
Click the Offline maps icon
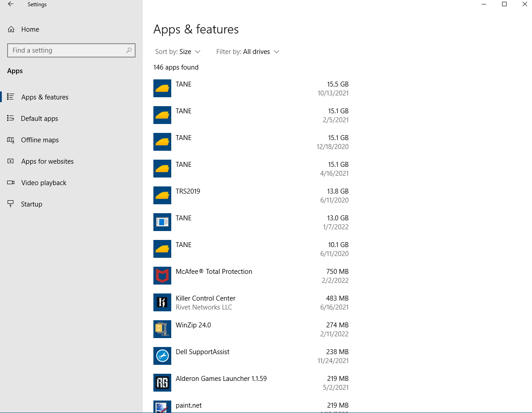[11, 140]
